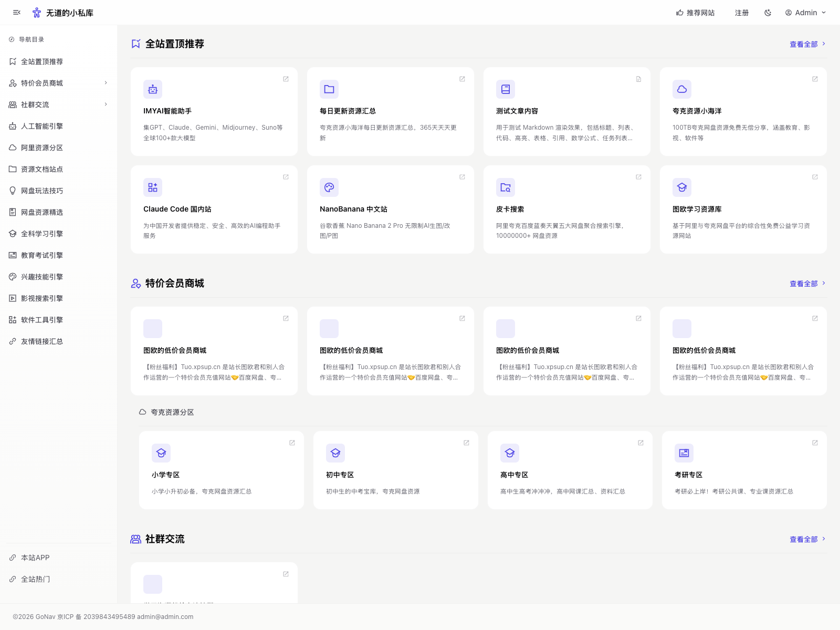Expand the 特价会员商城 sidebar submenu arrow
The height and width of the screenshot is (630, 840).
[106, 83]
